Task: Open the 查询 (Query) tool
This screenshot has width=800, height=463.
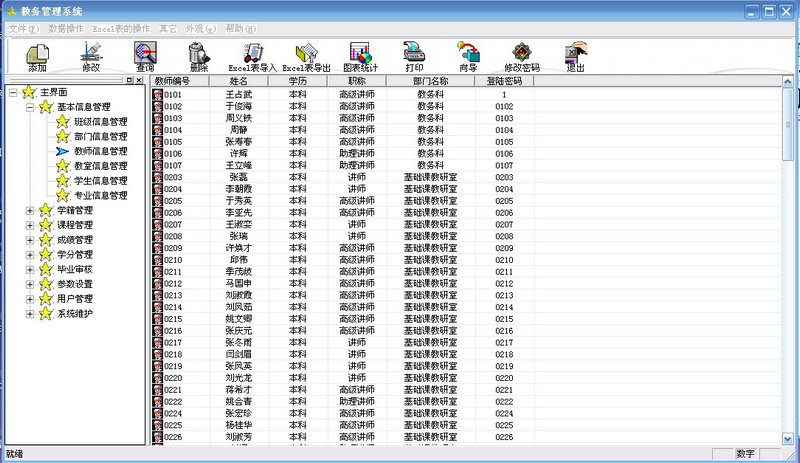Action: 145,53
